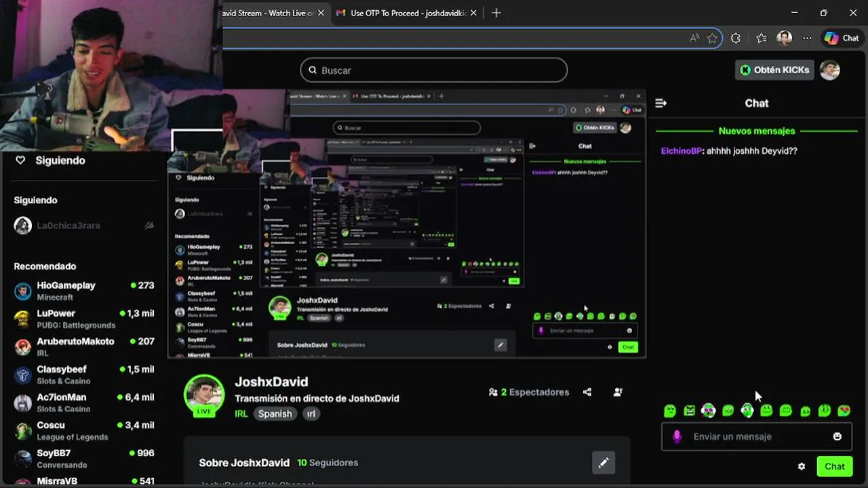Image resolution: width=868 pixels, height=488 pixels.
Task: Click the pencil edit button for Sobre JoshxDavid
Action: pos(603,463)
